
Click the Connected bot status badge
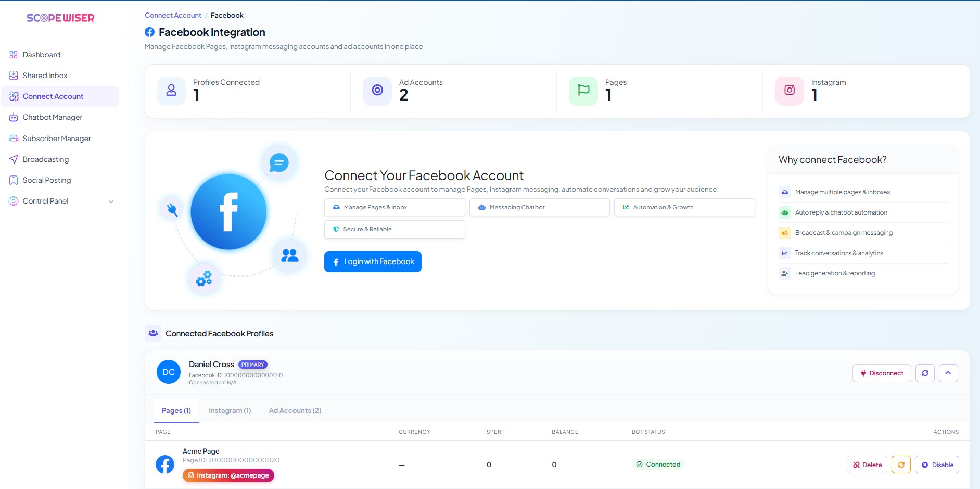coord(658,465)
